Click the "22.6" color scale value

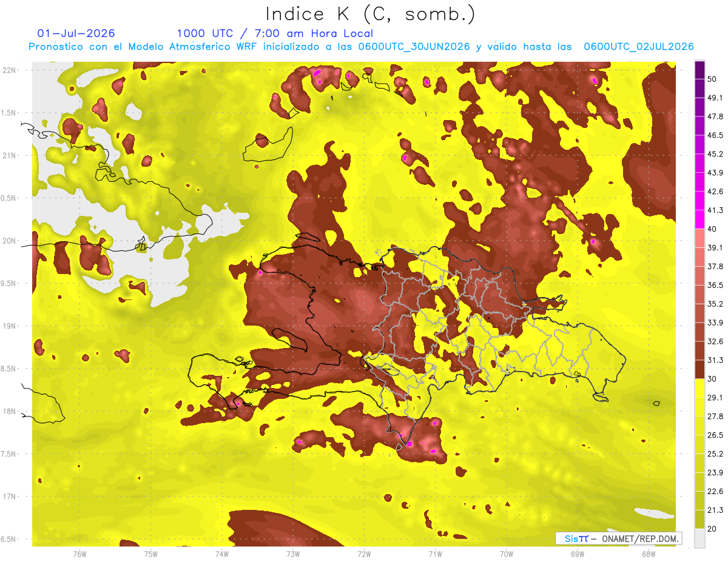[x=715, y=491]
